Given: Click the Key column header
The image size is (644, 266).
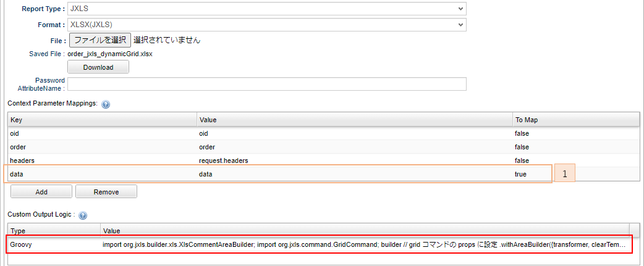Looking at the screenshot, I should point(102,120).
